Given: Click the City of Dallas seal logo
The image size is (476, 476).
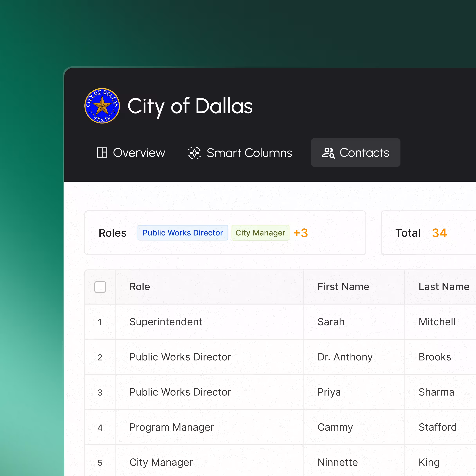Looking at the screenshot, I should pyautogui.click(x=102, y=106).
